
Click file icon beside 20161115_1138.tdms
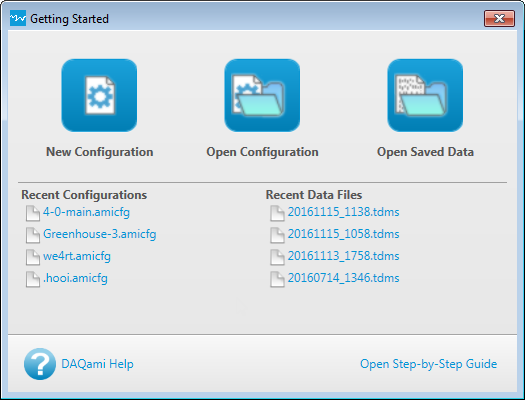(277, 213)
